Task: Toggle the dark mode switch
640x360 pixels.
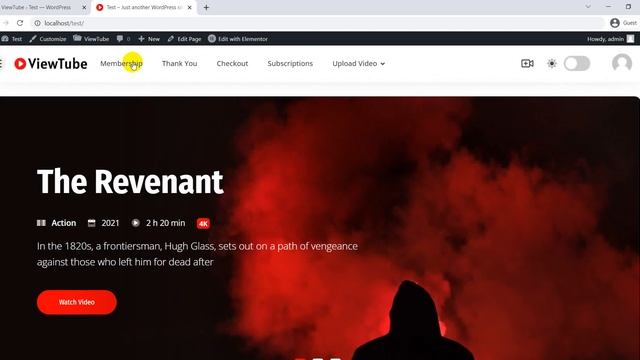Action: (x=577, y=63)
